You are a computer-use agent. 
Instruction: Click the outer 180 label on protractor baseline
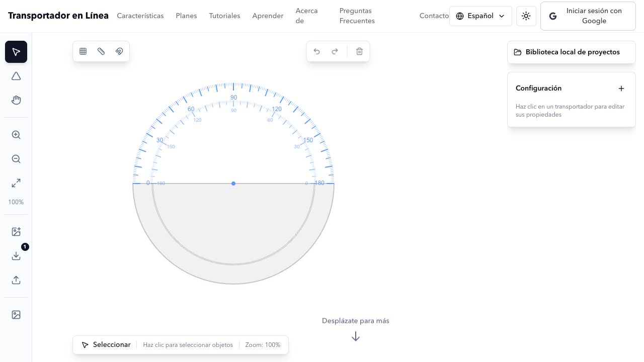tap(319, 183)
